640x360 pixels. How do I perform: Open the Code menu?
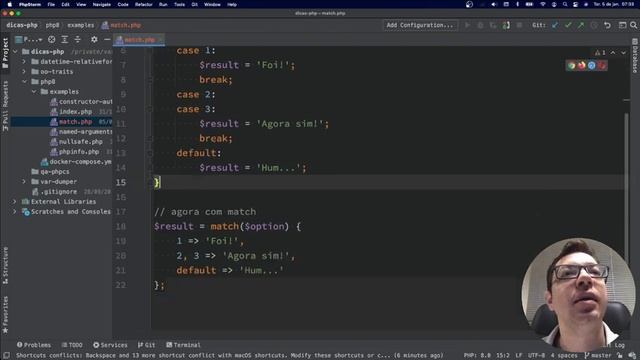[123, 4]
